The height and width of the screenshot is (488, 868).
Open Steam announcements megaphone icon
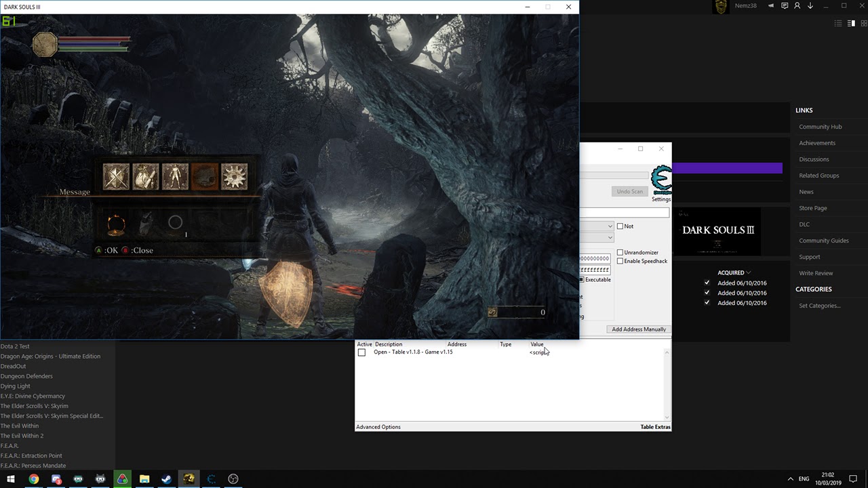click(771, 5)
